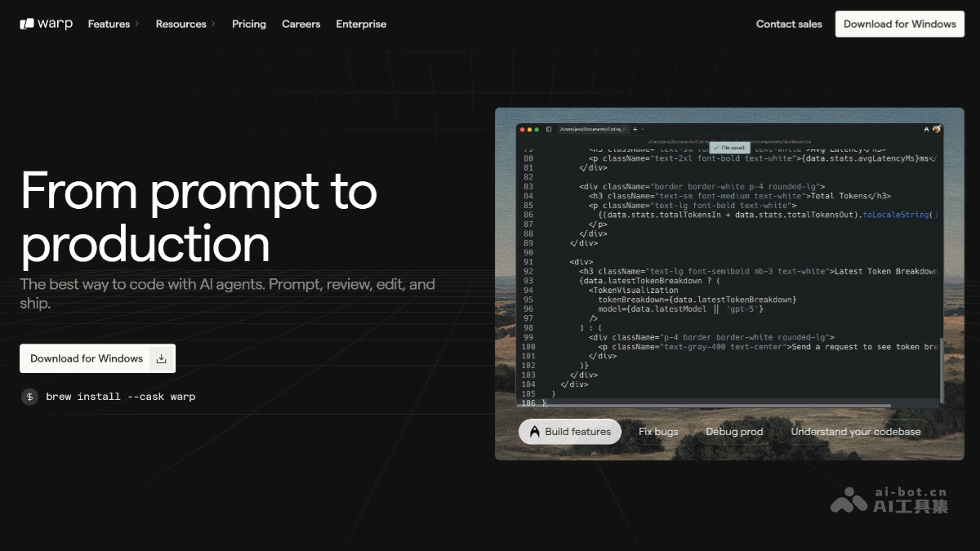Open the Enterprise page
Viewport: 980px width, 551px height.
pos(361,24)
